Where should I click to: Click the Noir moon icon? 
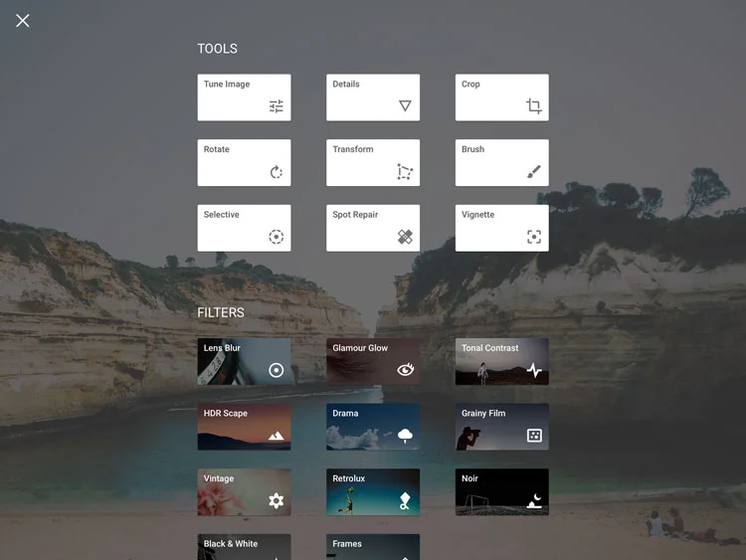tap(534, 501)
